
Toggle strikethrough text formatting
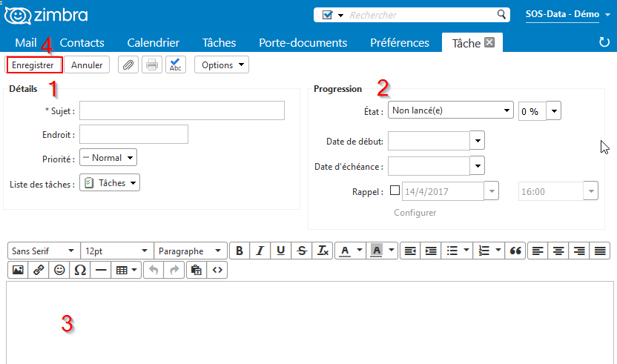click(301, 251)
